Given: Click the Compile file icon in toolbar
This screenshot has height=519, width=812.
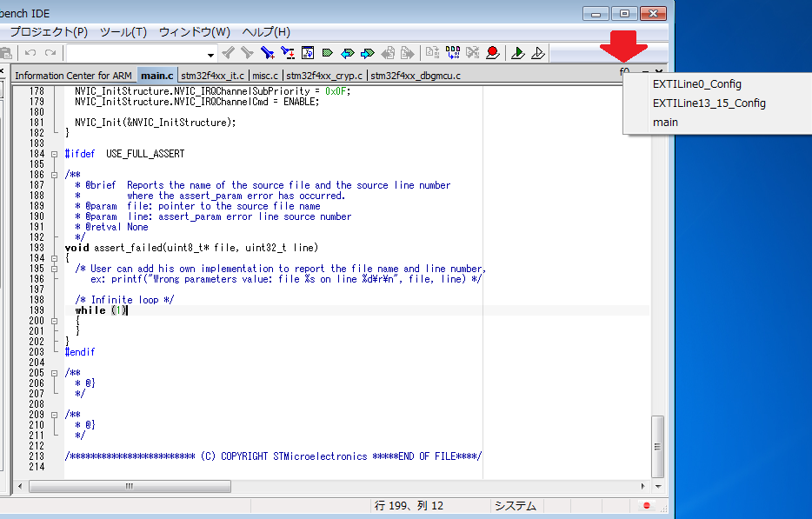Looking at the screenshot, I should [432, 53].
